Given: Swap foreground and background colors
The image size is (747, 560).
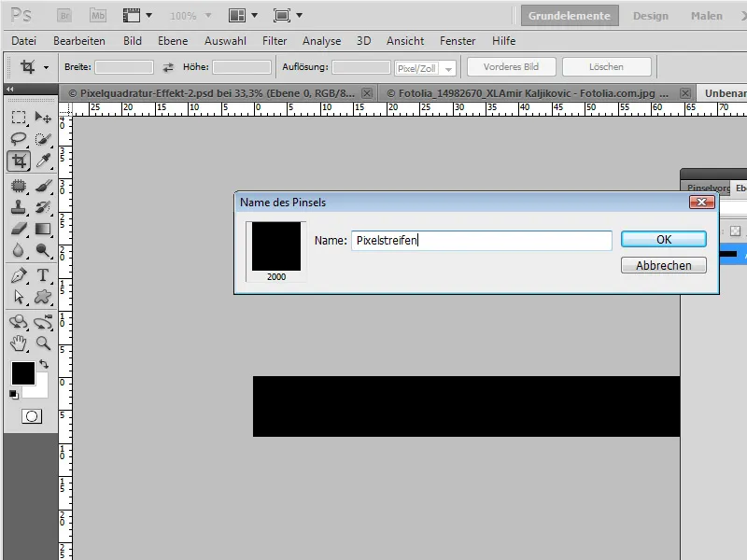Looking at the screenshot, I should [44, 364].
